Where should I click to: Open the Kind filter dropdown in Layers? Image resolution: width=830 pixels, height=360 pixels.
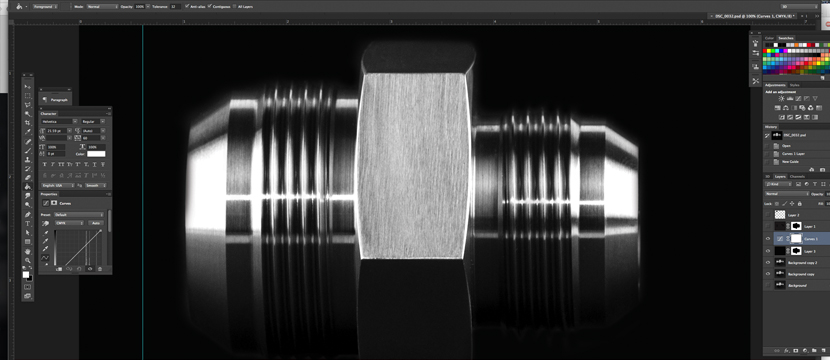tap(778, 184)
